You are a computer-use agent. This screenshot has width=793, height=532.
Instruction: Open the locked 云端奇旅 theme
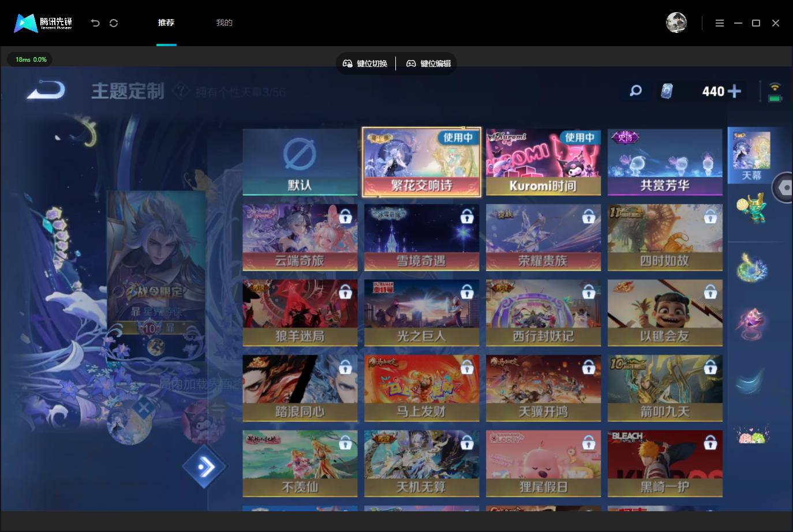[300, 237]
